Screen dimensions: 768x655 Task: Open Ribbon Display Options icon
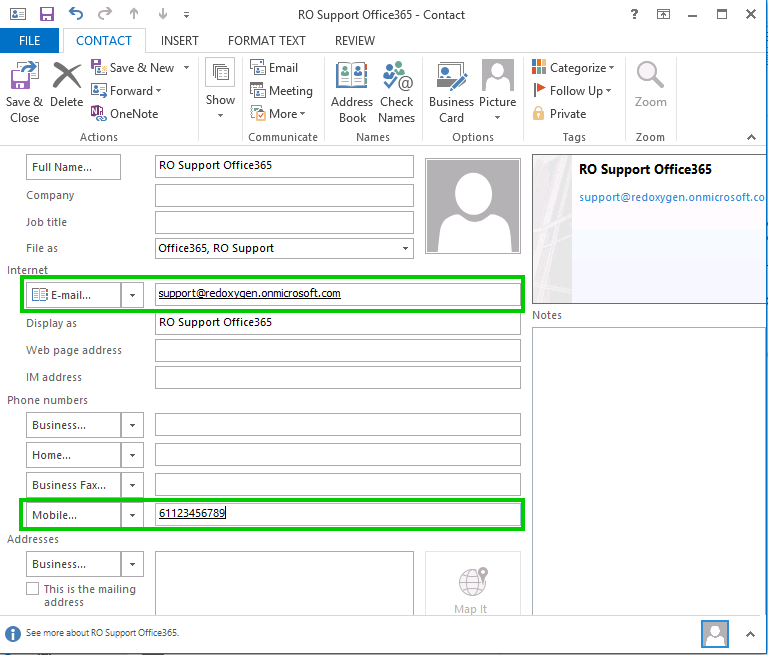(x=663, y=14)
